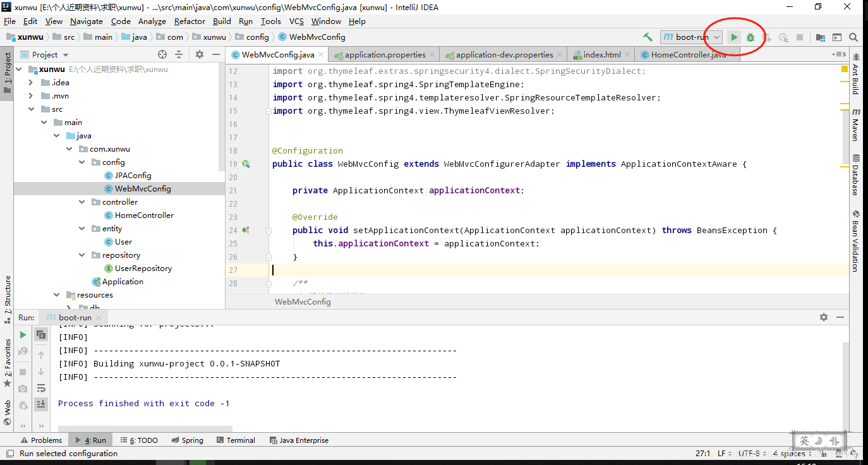
Task: Click the 4: Run tool window button
Action: [91, 440]
